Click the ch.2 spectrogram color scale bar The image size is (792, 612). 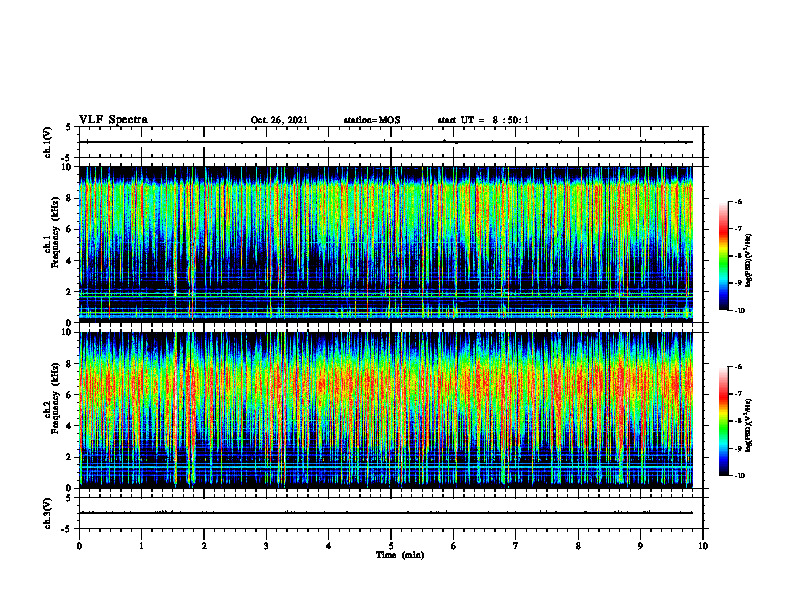click(x=724, y=421)
